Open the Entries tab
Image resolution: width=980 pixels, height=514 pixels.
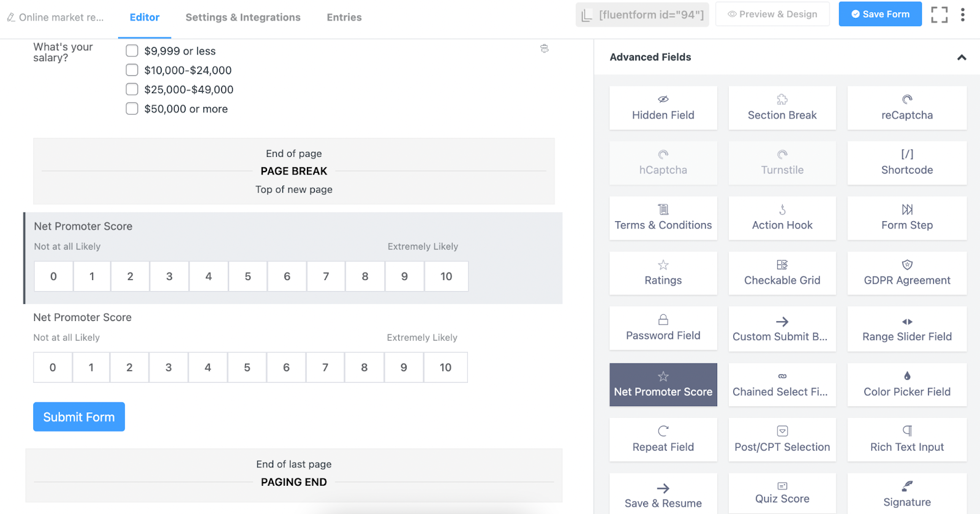click(344, 17)
